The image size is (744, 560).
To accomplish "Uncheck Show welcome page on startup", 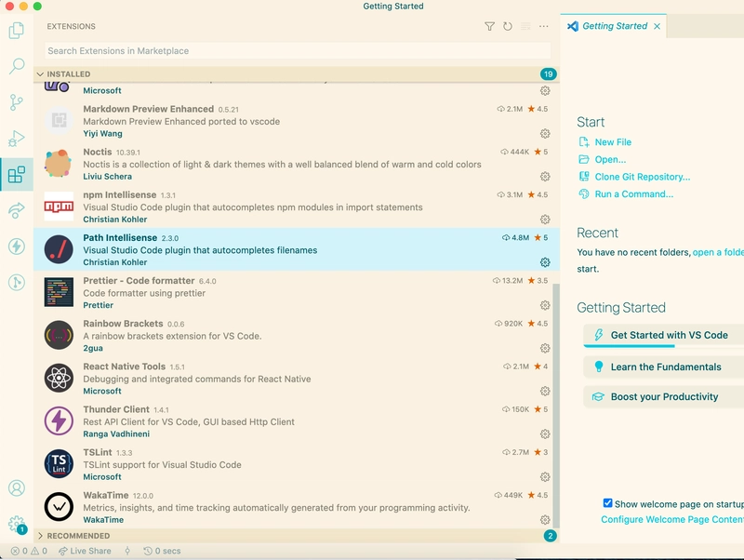I will [x=608, y=503].
